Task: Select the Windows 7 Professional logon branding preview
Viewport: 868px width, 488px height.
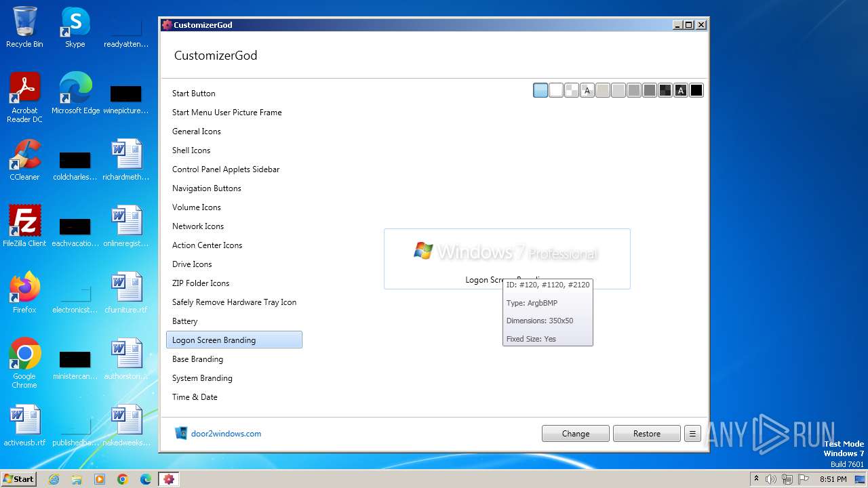Action: 507,259
